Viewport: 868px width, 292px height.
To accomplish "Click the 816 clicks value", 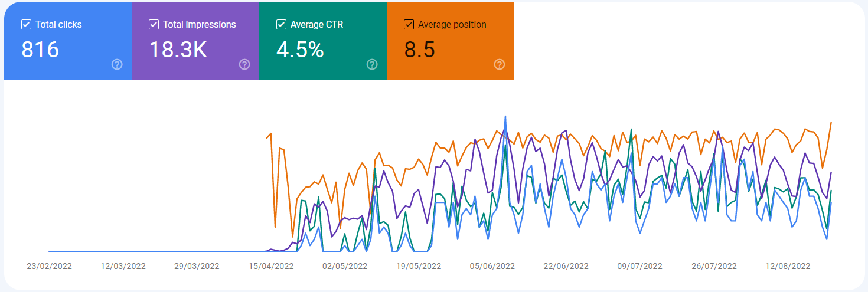I will pos(40,50).
